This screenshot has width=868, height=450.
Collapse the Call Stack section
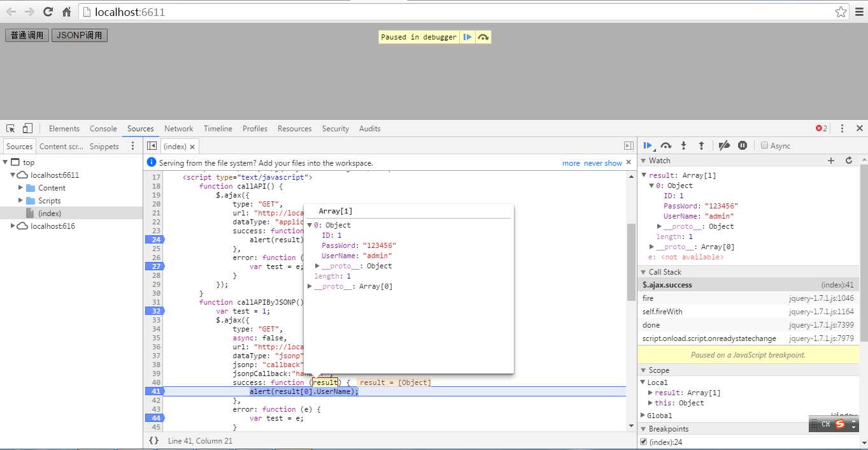click(x=643, y=272)
